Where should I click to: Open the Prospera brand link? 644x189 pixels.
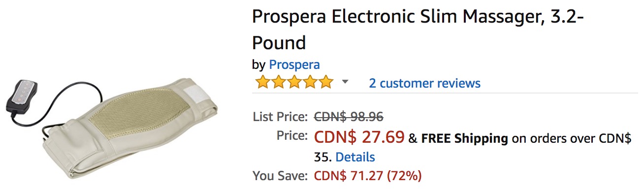pyautogui.click(x=294, y=64)
